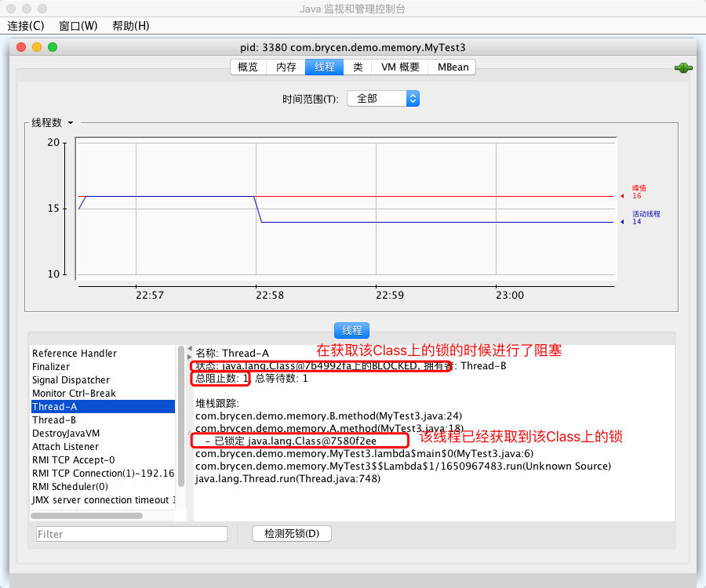Click the Lambda$1/1650967483.run stack line
Image resolution: width=706 pixels, height=588 pixels.
tap(403, 466)
